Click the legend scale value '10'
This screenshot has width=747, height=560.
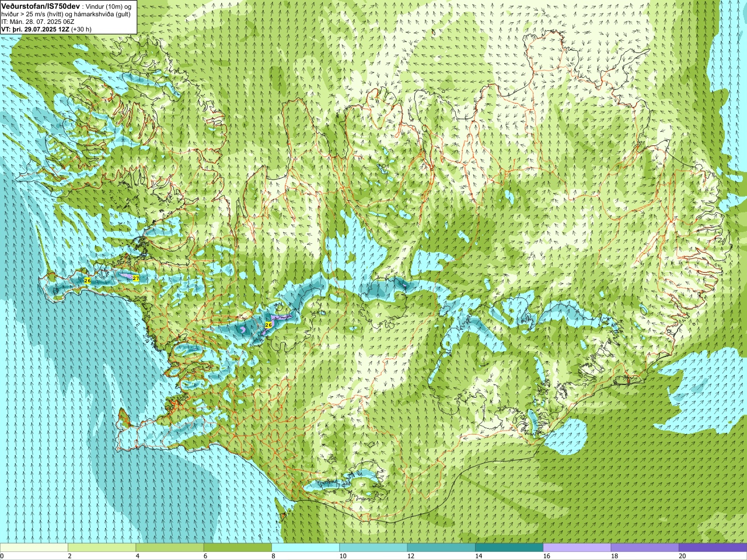343,556
